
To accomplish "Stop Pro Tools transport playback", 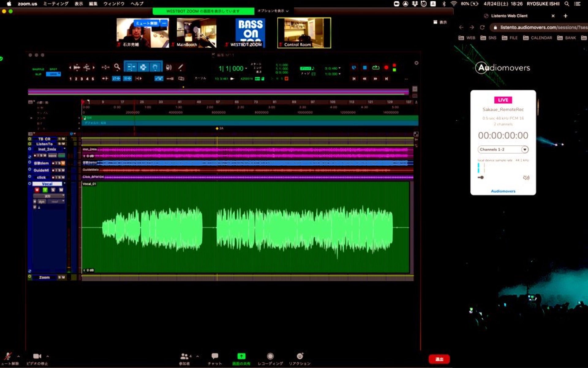I will (x=365, y=67).
